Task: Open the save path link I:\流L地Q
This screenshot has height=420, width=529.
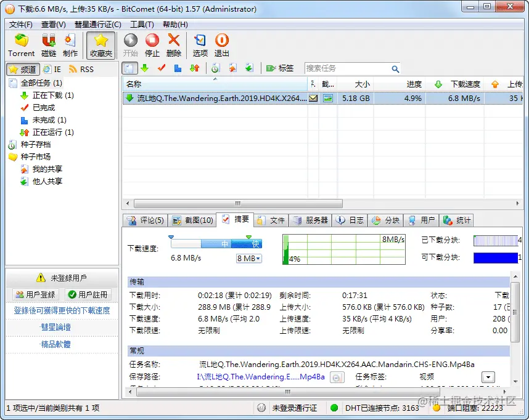Action: (x=261, y=377)
